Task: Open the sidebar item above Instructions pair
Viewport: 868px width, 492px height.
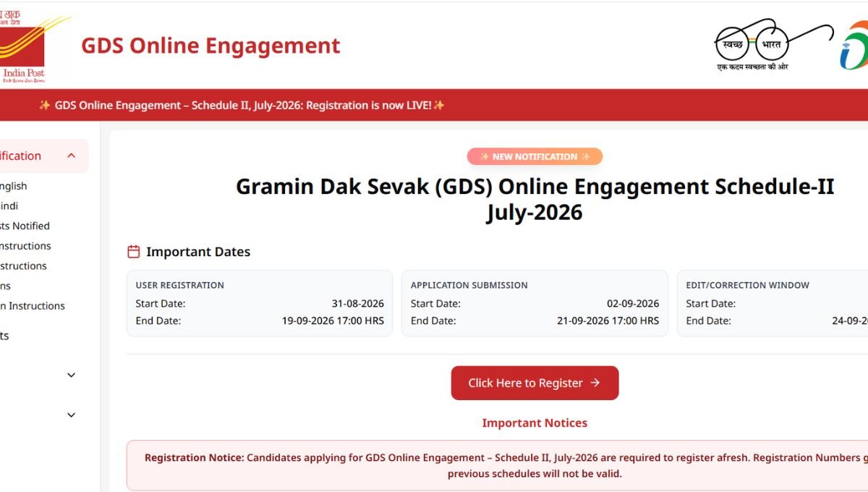Action: point(25,226)
